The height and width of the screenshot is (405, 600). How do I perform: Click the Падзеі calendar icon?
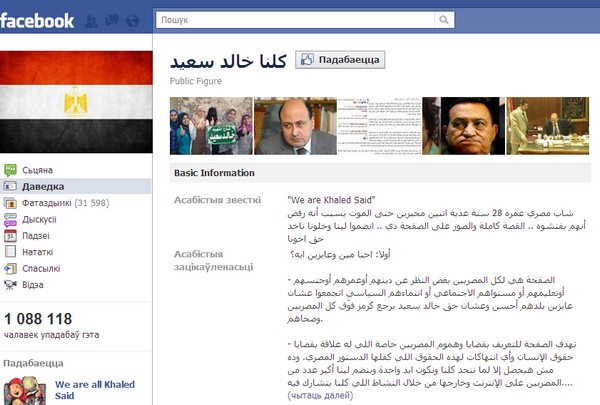(10, 236)
